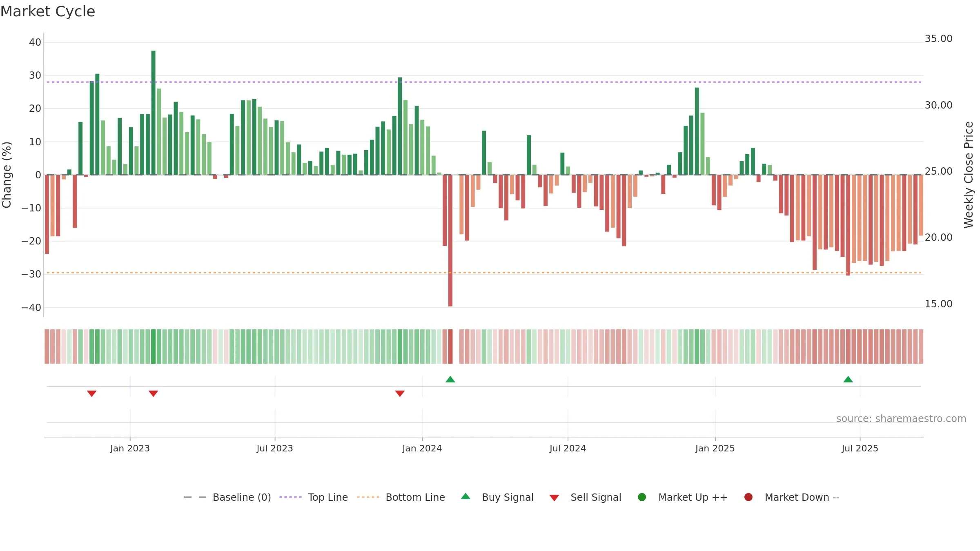This screenshot has height=551, width=980.
Task: Click the 15.00 price axis value
Action: click(938, 304)
